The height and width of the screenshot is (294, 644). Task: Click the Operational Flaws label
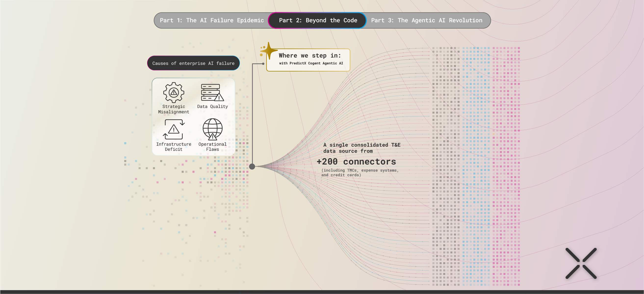pyautogui.click(x=212, y=147)
